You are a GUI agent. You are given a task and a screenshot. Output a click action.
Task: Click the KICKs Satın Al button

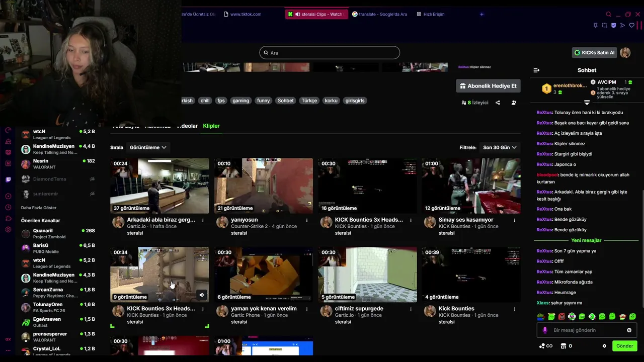coord(594,53)
